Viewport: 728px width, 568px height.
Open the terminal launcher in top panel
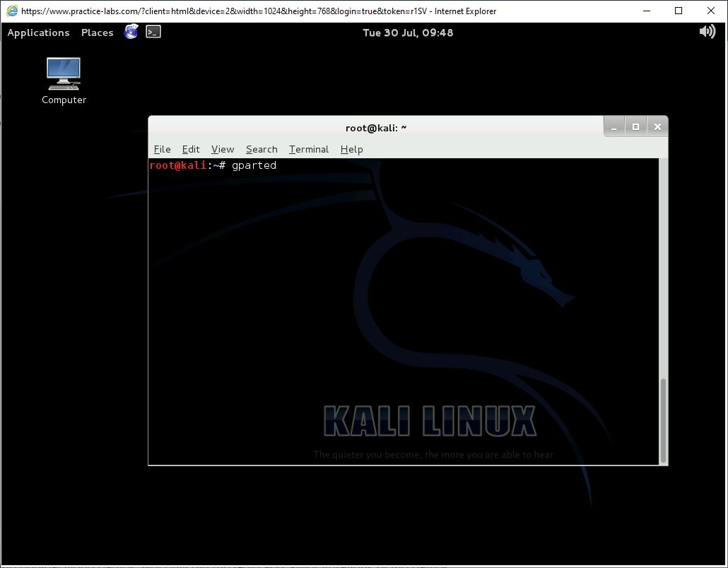point(153,32)
